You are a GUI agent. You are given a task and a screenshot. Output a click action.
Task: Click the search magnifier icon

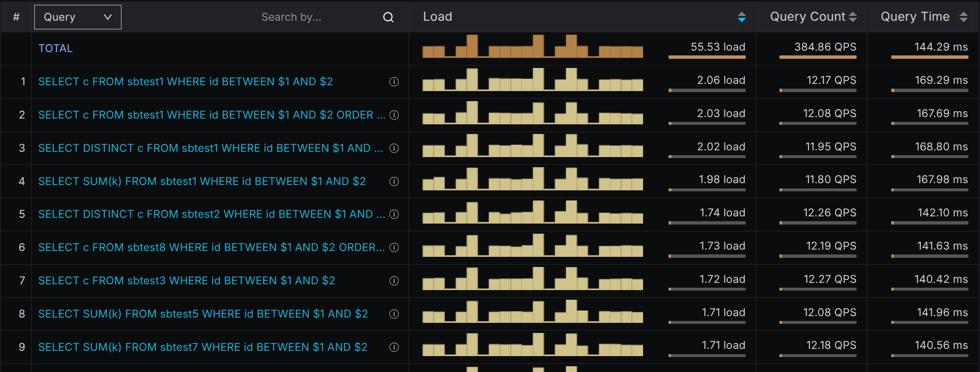pos(388,17)
